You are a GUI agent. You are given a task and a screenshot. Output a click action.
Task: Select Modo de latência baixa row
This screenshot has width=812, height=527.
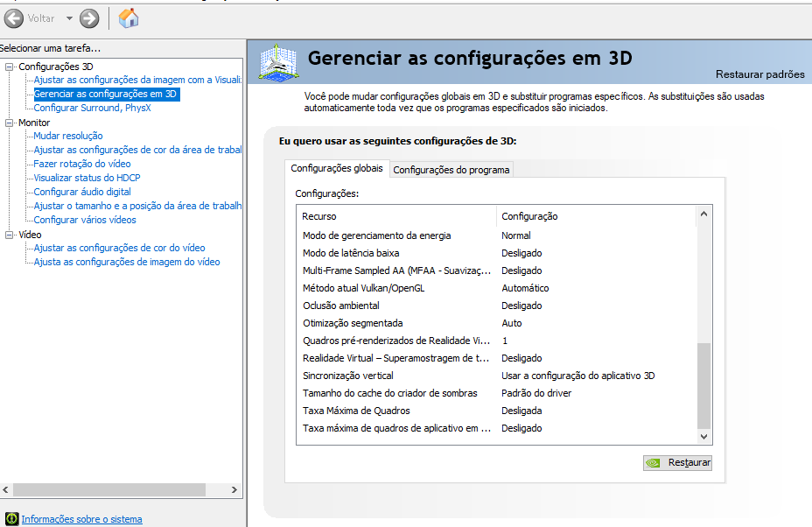(x=496, y=253)
